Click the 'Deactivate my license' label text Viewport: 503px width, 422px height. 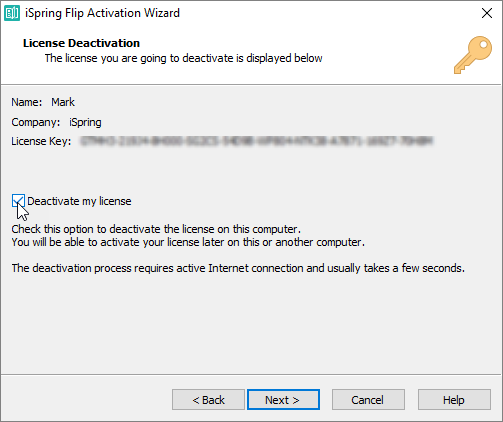pyautogui.click(x=79, y=201)
